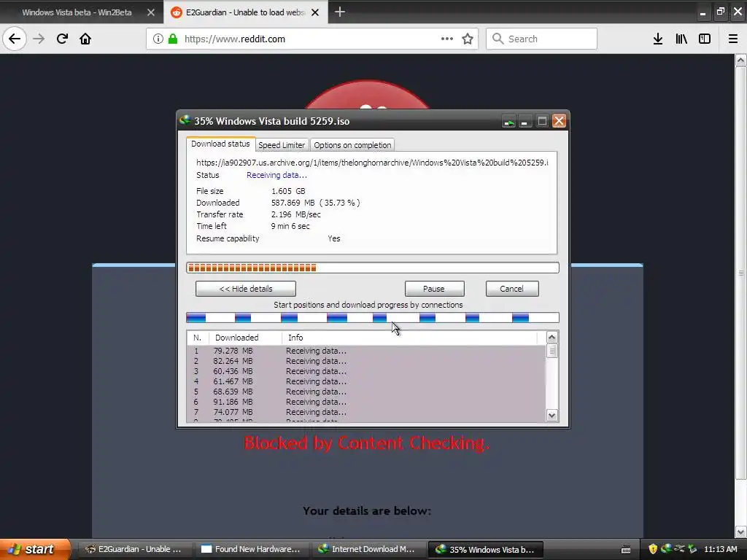Click the orange download progress bar

373,268
